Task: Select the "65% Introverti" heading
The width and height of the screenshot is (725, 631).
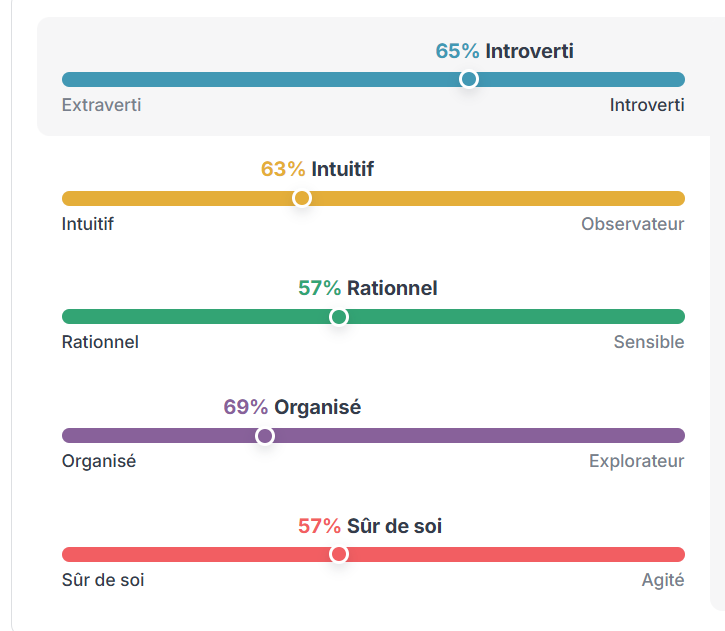Action: (504, 51)
